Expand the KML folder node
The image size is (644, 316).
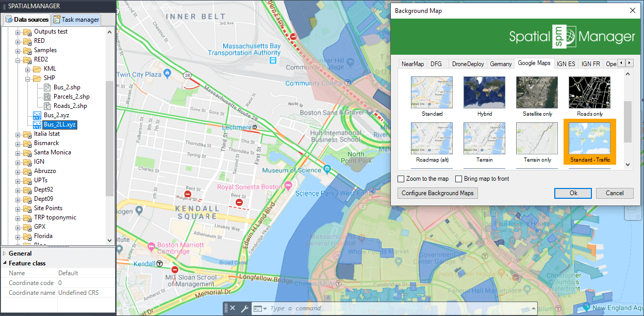click(27, 69)
